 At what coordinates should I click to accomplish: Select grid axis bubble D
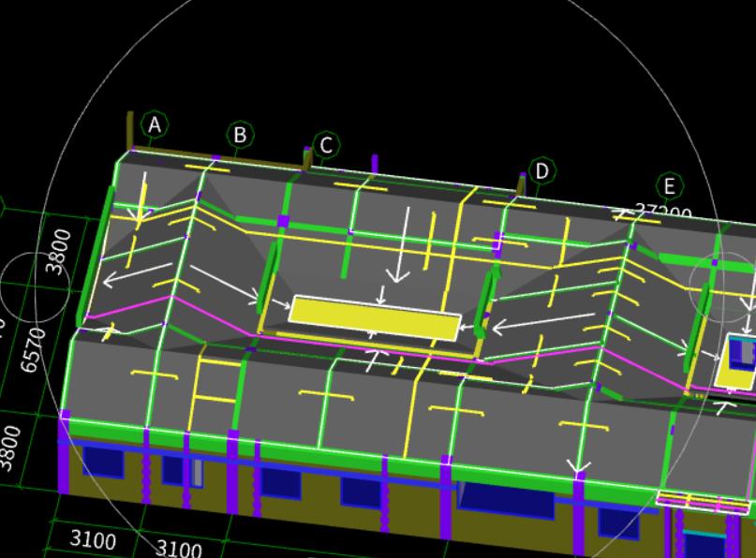(x=542, y=170)
